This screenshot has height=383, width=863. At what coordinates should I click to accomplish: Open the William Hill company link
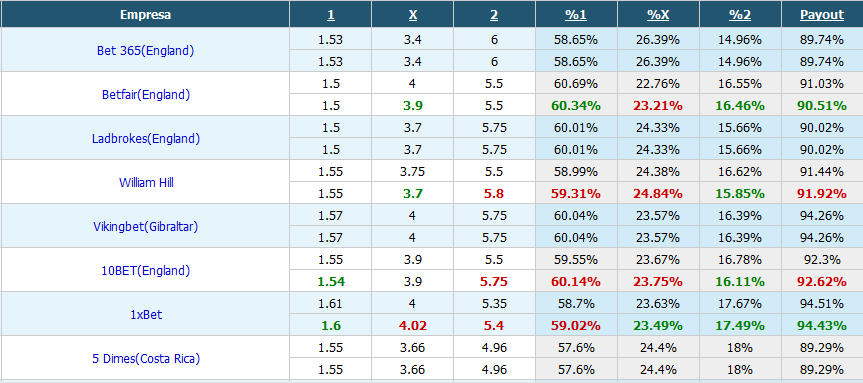[146, 183]
